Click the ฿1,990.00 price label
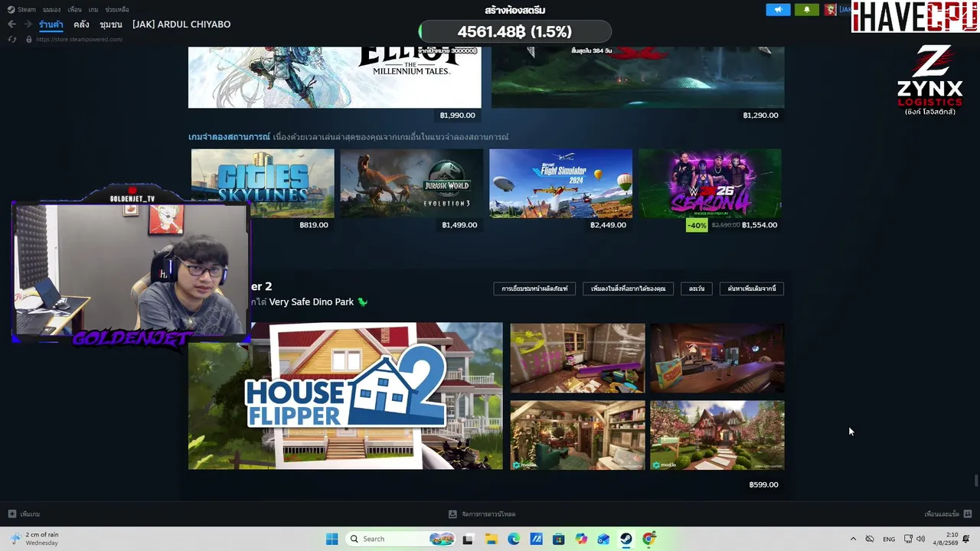Screen dimensions: 980x551 point(458,116)
